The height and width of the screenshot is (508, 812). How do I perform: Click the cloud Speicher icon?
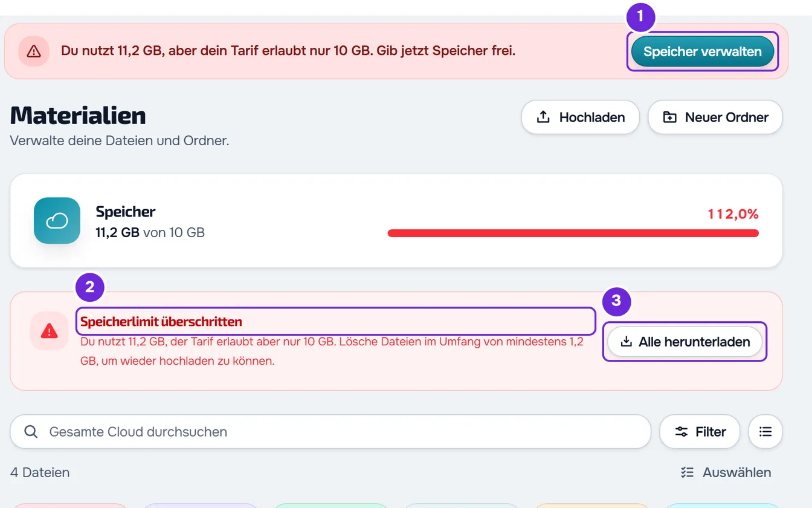point(57,221)
